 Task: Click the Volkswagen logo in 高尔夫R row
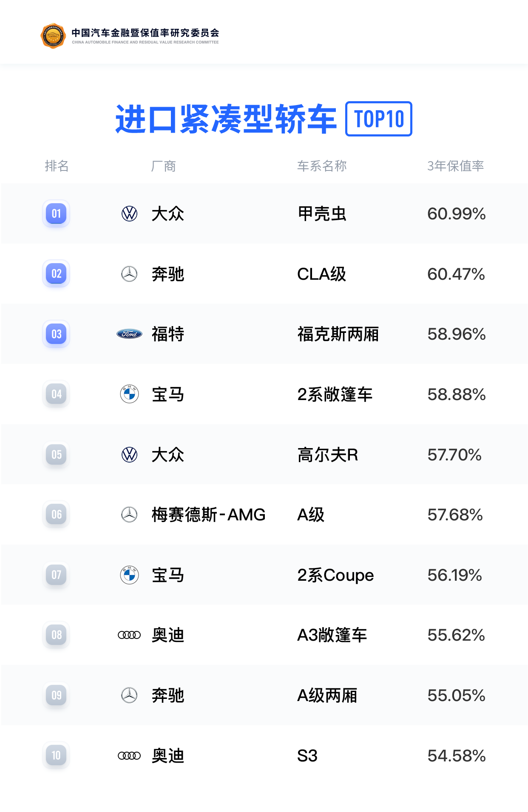click(x=129, y=454)
